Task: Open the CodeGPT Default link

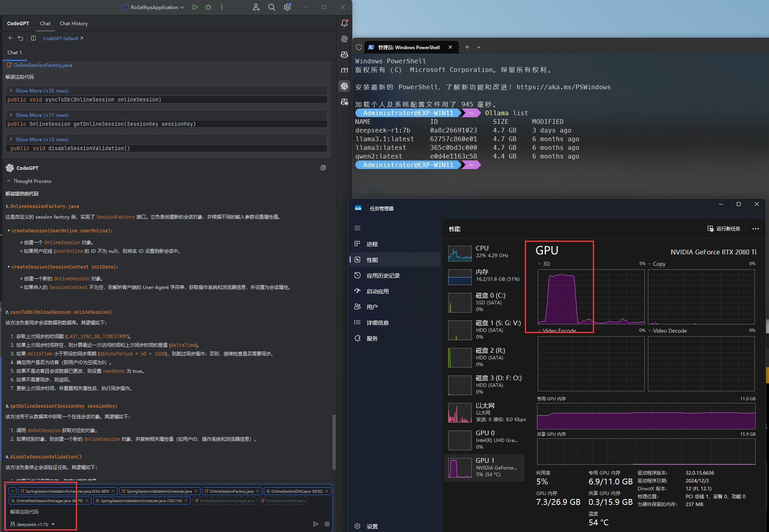Action: pyautogui.click(x=63, y=38)
